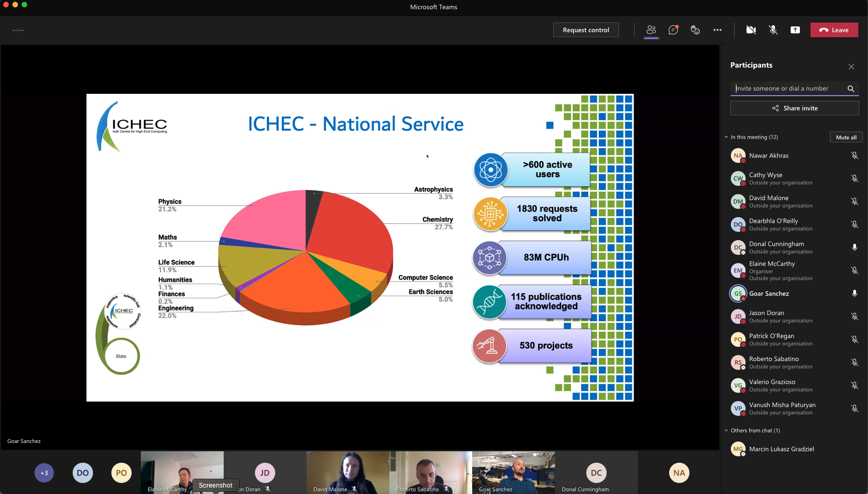868x494 pixels.
Task: Unmute your microphone in toolbar
Action: point(773,30)
